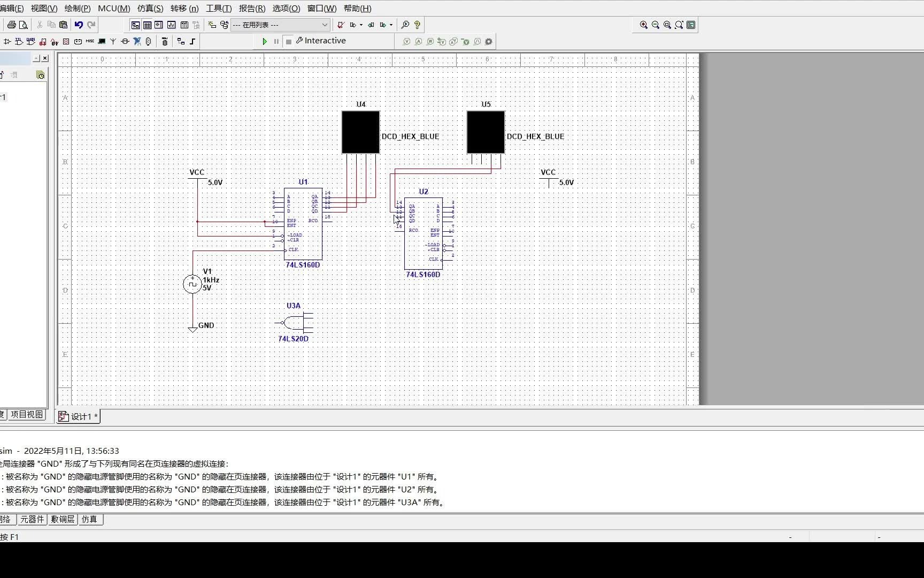Open the Postprocessor icon

click(x=184, y=25)
